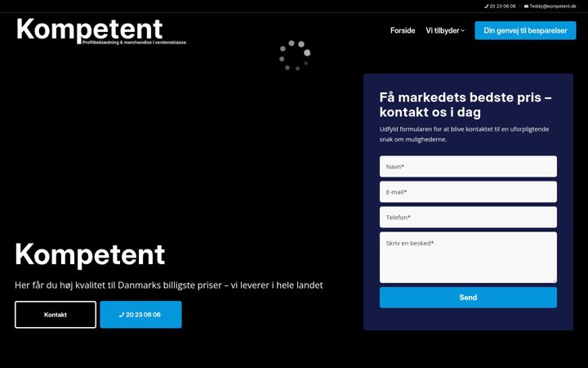Click the Skriv en besked text area
This screenshot has height=368, width=588.
468,258
